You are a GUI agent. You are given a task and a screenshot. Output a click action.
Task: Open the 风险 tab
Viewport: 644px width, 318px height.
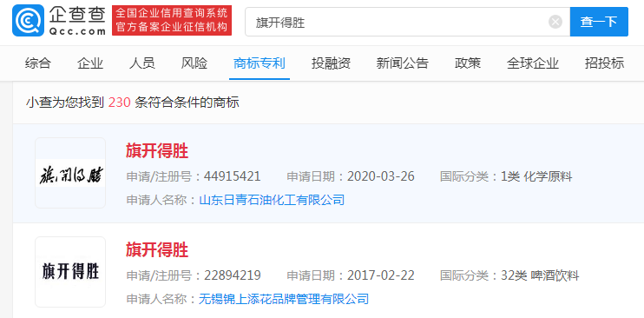click(194, 63)
